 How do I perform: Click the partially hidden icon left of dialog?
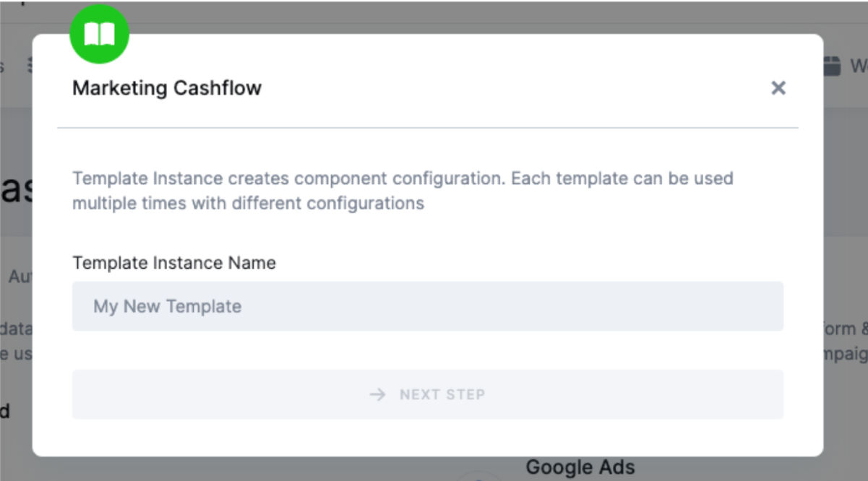click(30, 66)
